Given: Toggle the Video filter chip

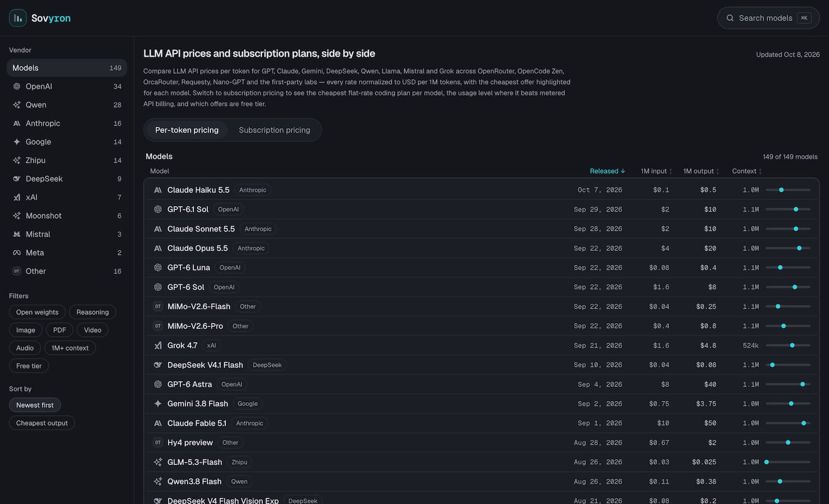Looking at the screenshot, I should 92,330.
